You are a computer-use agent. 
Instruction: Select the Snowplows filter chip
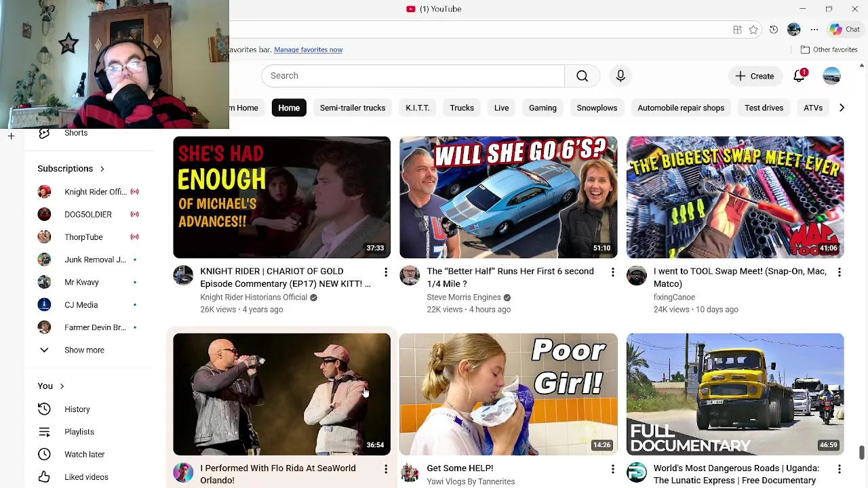pyautogui.click(x=597, y=108)
